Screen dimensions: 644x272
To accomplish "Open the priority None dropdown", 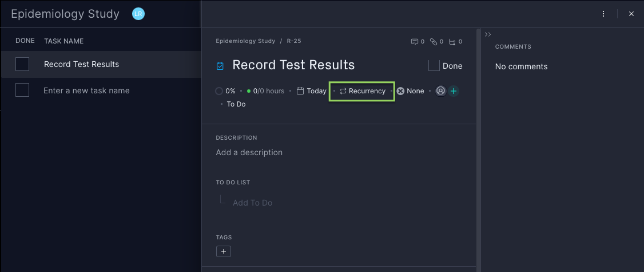I will click(411, 91).
